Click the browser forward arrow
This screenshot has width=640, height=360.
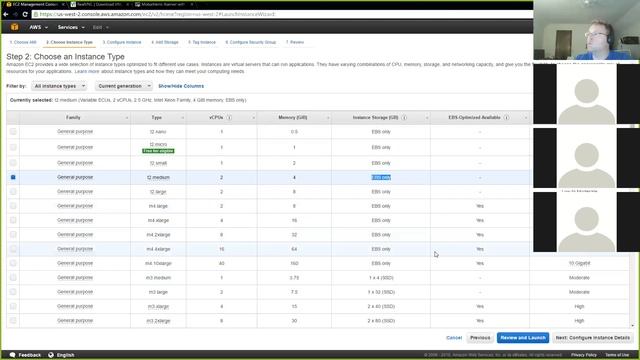[16, 14]
